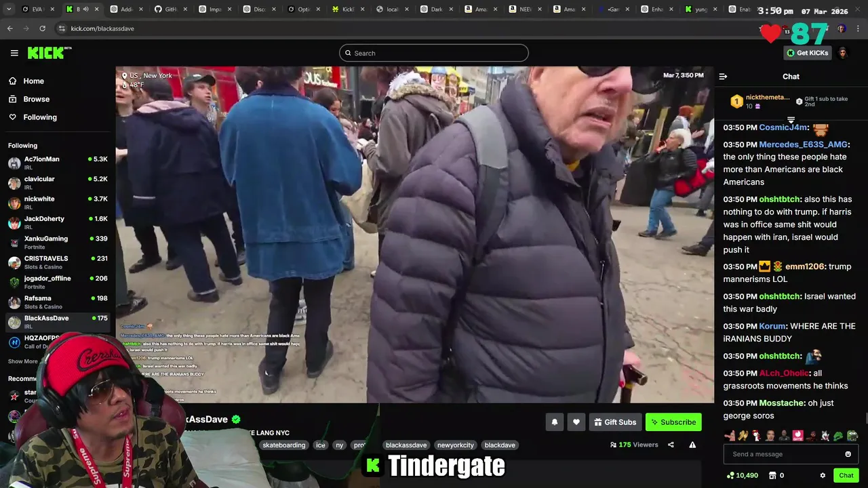This screenshot has height=488, width=868.
Task: Click the Following heart sidebar icon
Action: pyautogui.click(x=13, y=117)
